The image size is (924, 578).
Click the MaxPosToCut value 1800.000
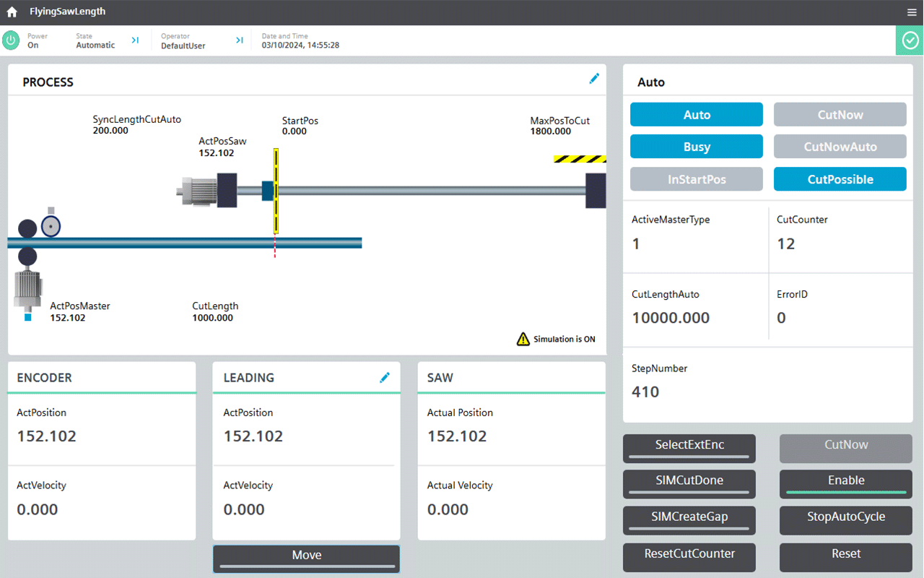click(x=551, y=131)
